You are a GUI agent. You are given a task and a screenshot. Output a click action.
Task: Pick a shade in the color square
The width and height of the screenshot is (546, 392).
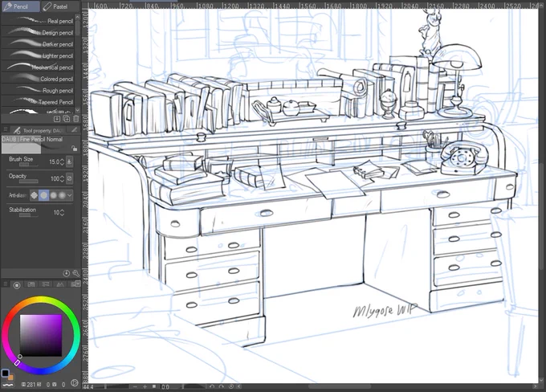(41, 336)
